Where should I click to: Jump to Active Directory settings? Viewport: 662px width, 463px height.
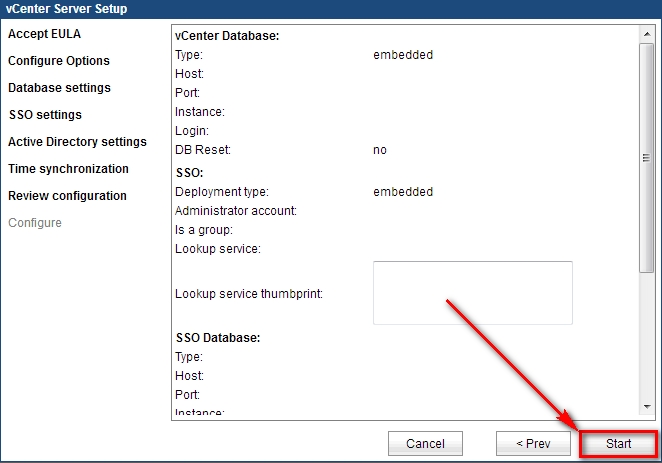(77, 142)
